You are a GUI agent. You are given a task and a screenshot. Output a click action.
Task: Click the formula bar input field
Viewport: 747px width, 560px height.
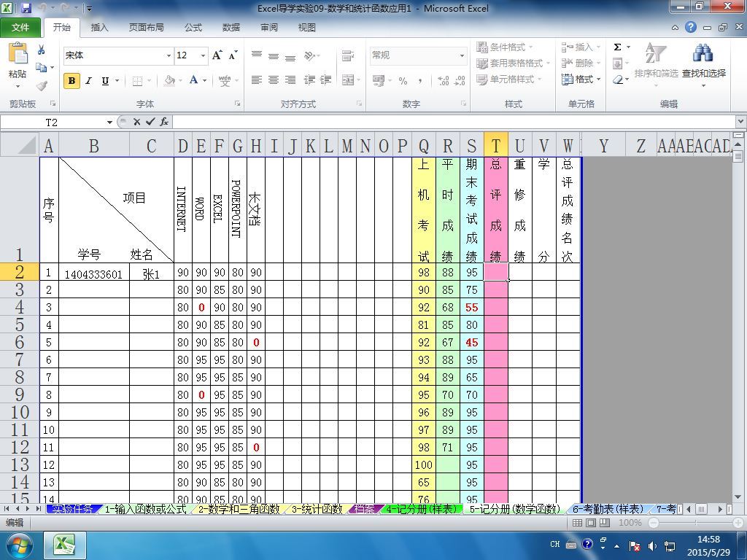[454, 122]
